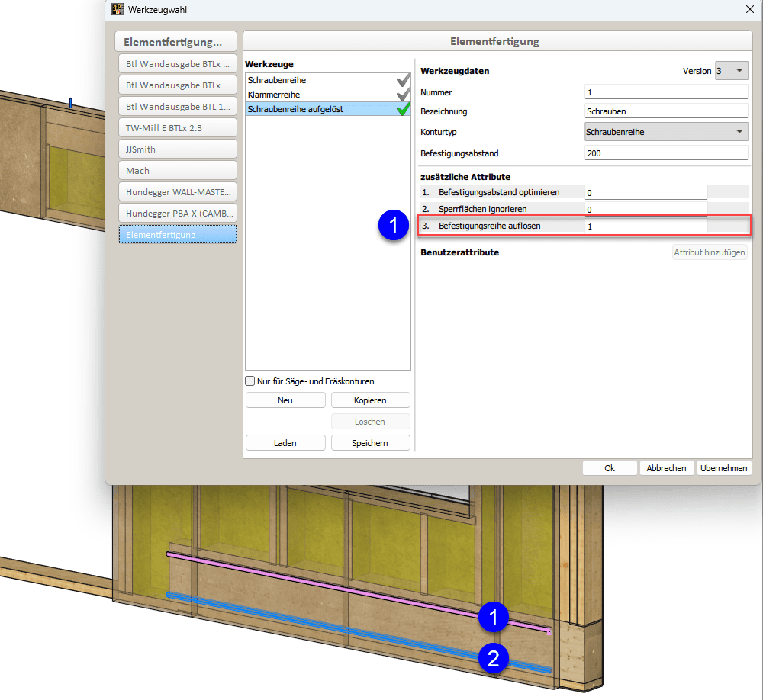The image size is (763, 700).
Task: Choose the JJSmith entry
Action: (178, 149)
